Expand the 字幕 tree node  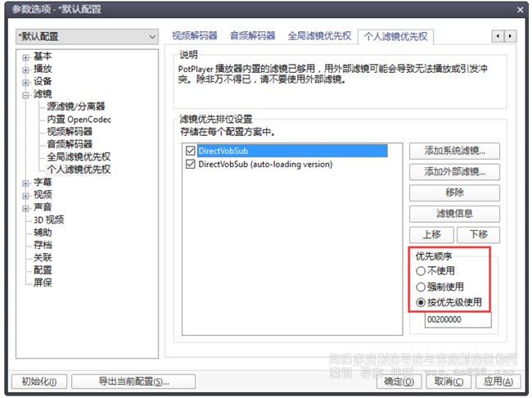tap(26, 183)
